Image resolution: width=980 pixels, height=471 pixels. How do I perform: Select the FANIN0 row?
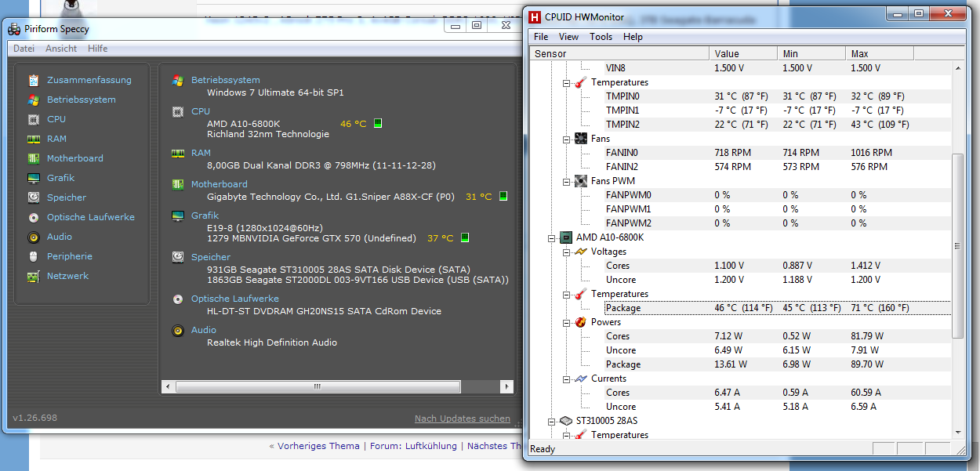click(741, 153)
